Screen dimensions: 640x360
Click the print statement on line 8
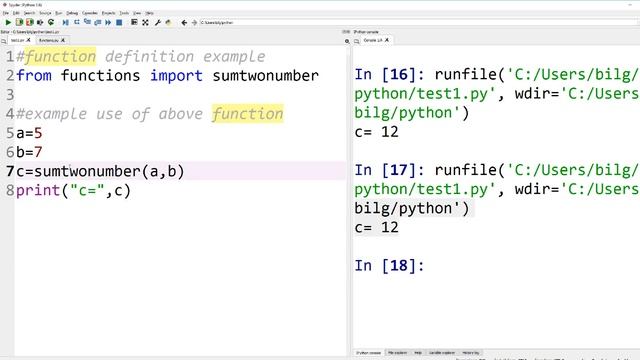pyautogui.click(x=73, y=191)
